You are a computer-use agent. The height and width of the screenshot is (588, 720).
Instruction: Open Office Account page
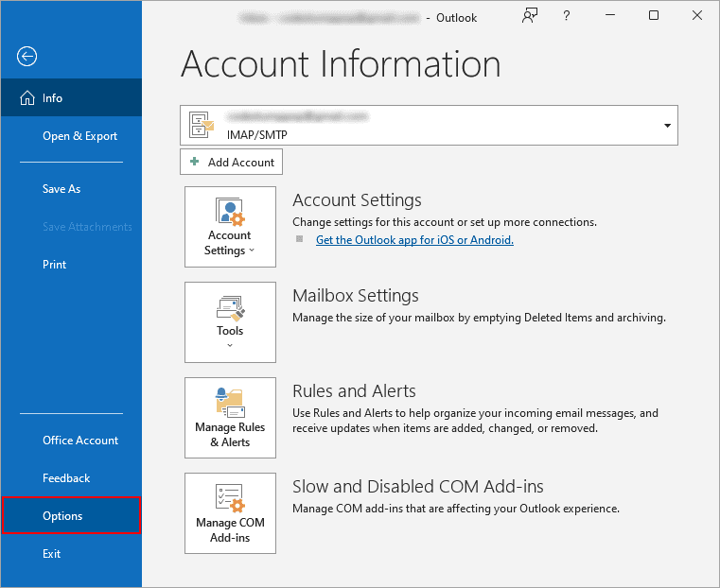click(80, 441)
